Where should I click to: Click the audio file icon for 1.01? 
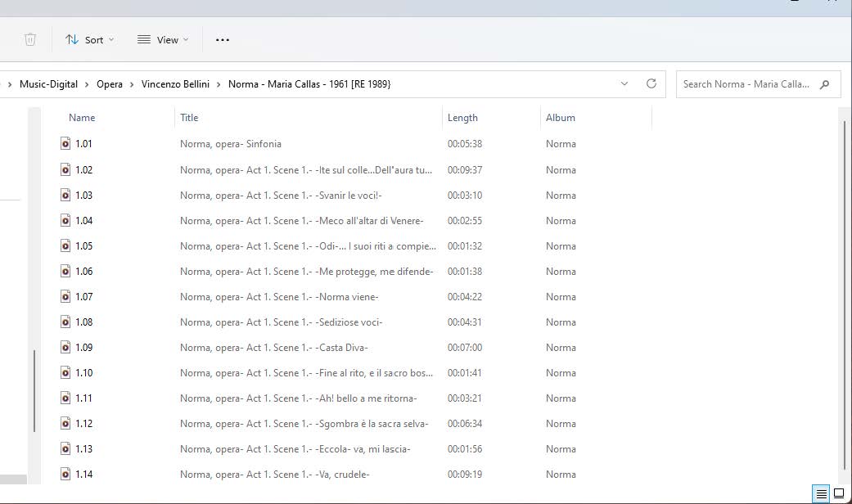pyautogui.click(x=65, y=144)
